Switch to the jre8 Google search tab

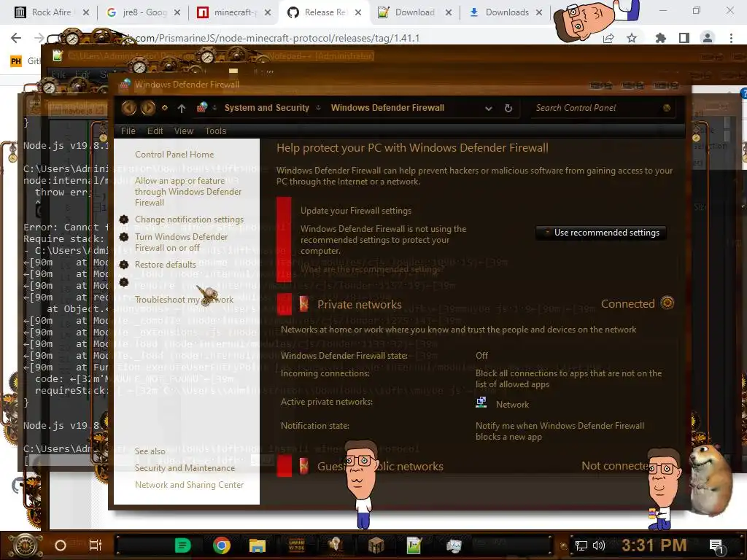click(143, 12)
